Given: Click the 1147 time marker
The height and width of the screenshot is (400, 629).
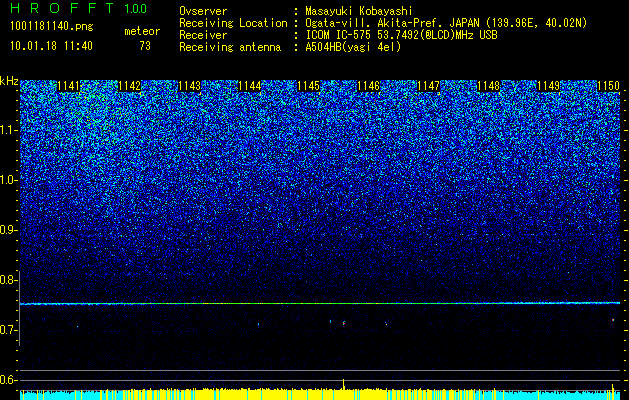Looking at the screenshot, I should [428, 86].
